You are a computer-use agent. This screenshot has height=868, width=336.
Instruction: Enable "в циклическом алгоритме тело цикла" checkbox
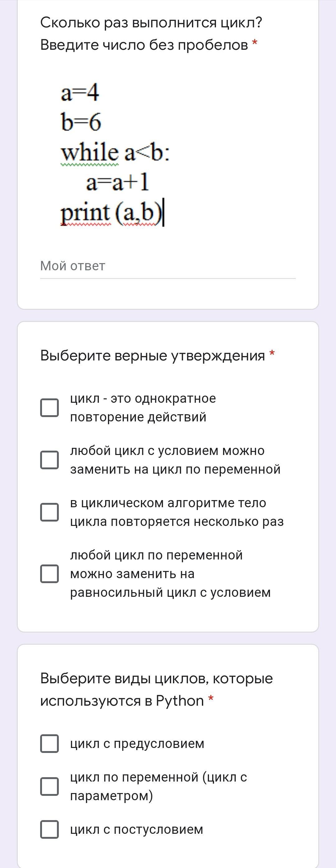pos(49,512)
